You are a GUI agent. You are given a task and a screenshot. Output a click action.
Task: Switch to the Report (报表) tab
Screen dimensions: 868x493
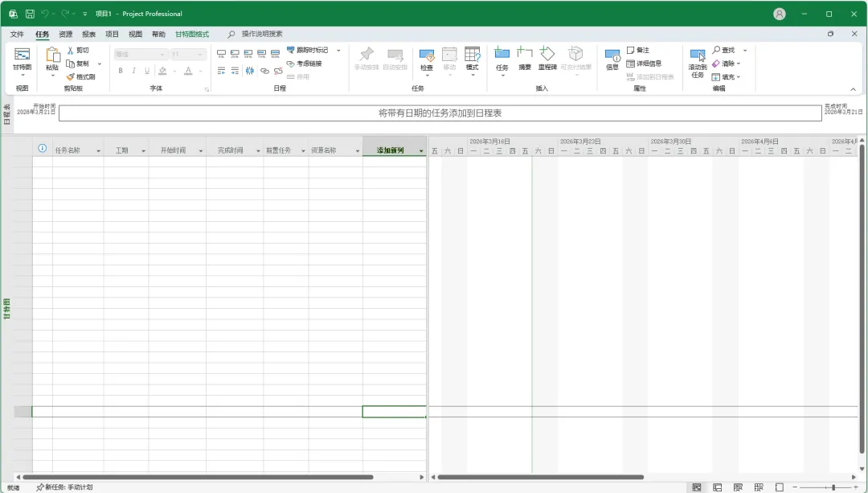(x=89, y=35)
